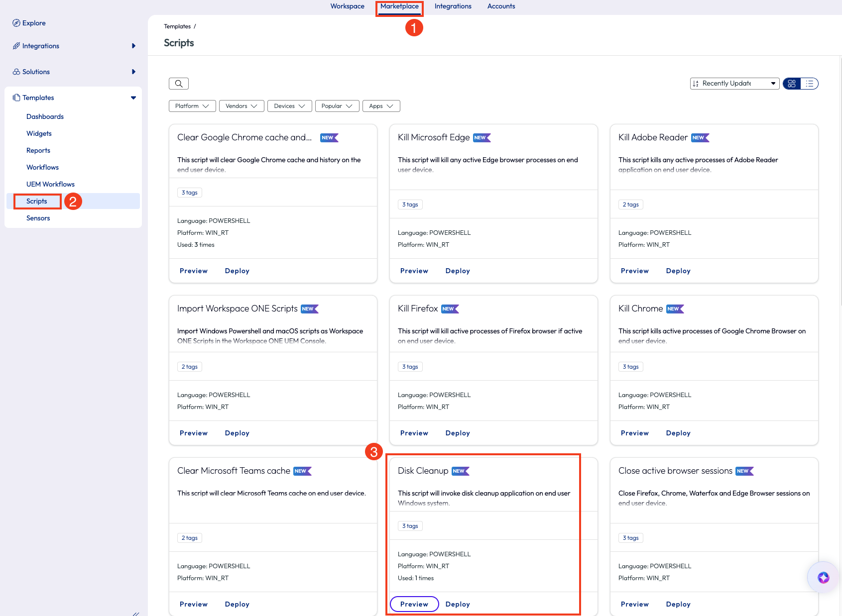Open the Accounts top menu tab
842x616 pixels.
tap(501, 6)
